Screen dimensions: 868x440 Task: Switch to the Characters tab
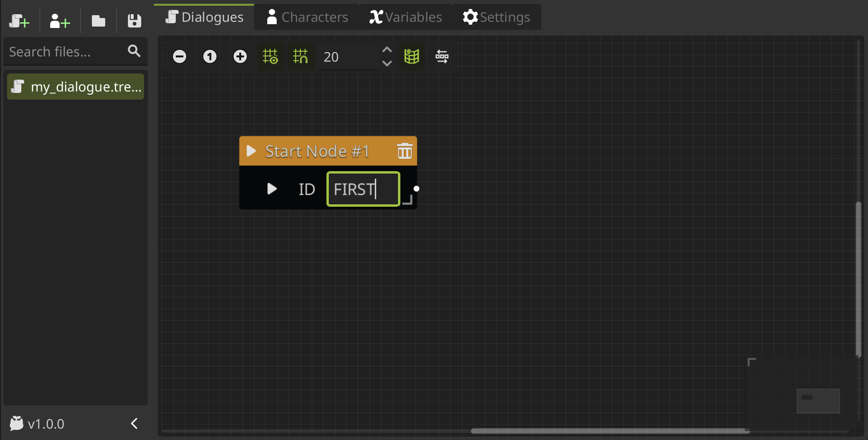[x=307, y=17]
